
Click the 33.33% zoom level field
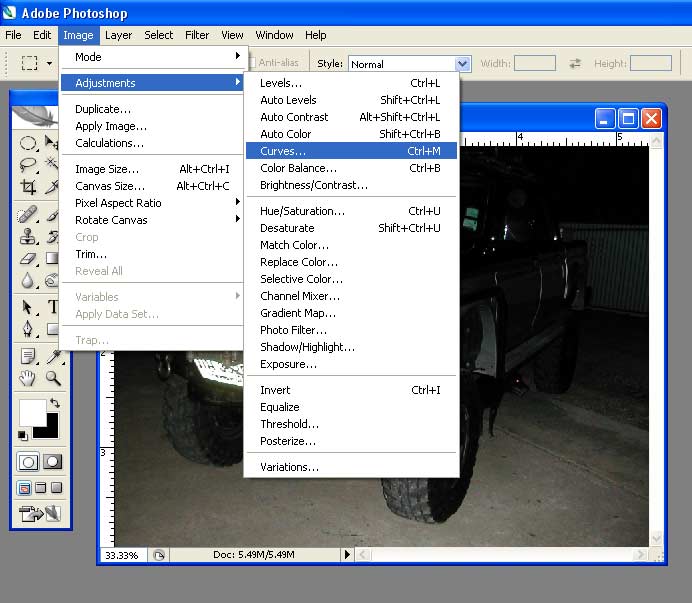click(122, 554)
